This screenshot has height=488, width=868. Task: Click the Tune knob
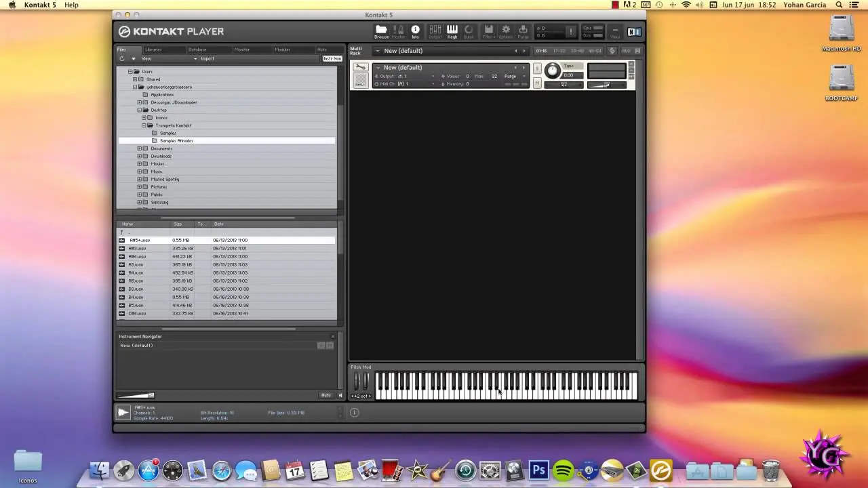tap(553, 70)
